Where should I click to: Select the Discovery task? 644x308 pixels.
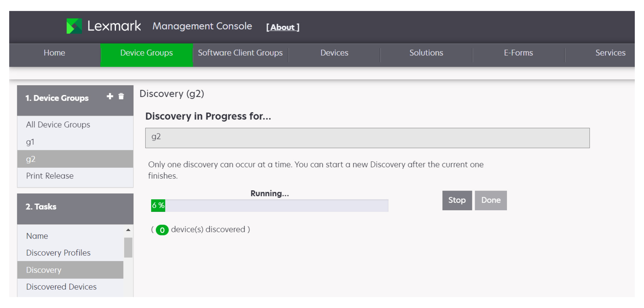click(x=70, y=270)
